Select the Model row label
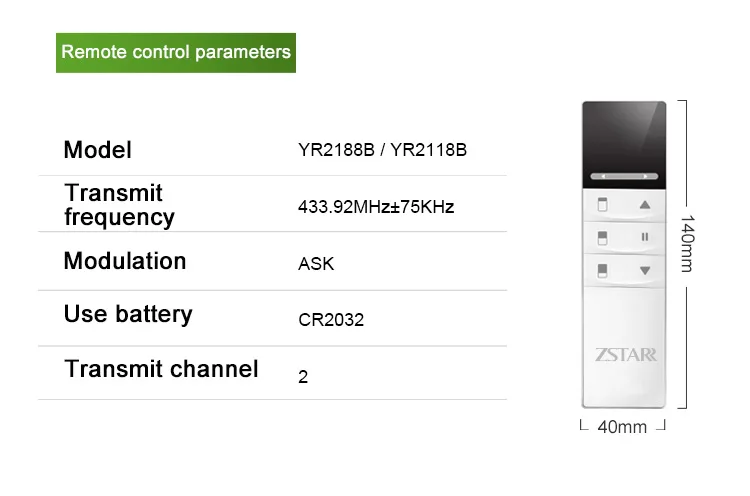The height and width of the screenshot is (496, 750). (x=98, y=150)
